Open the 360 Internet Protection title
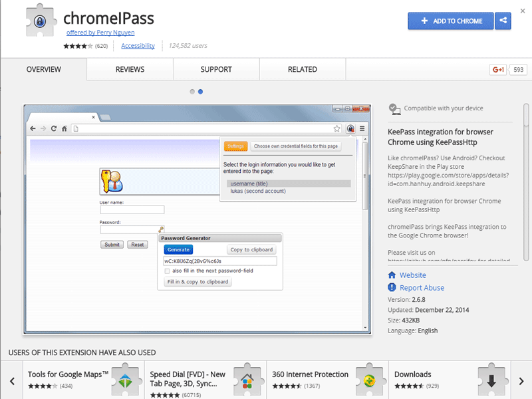The height and width of the screenshot is (399, 532). click(x=310, y=374)
